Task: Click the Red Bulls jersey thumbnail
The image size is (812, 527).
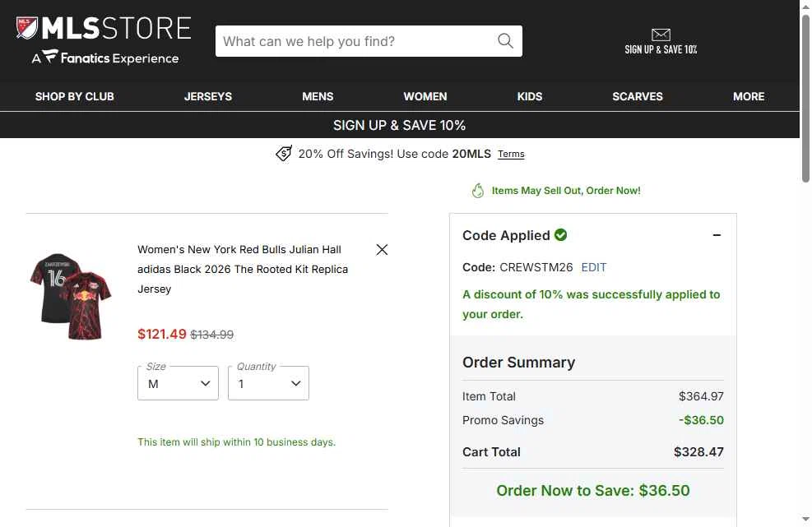Action: point(71,296)
